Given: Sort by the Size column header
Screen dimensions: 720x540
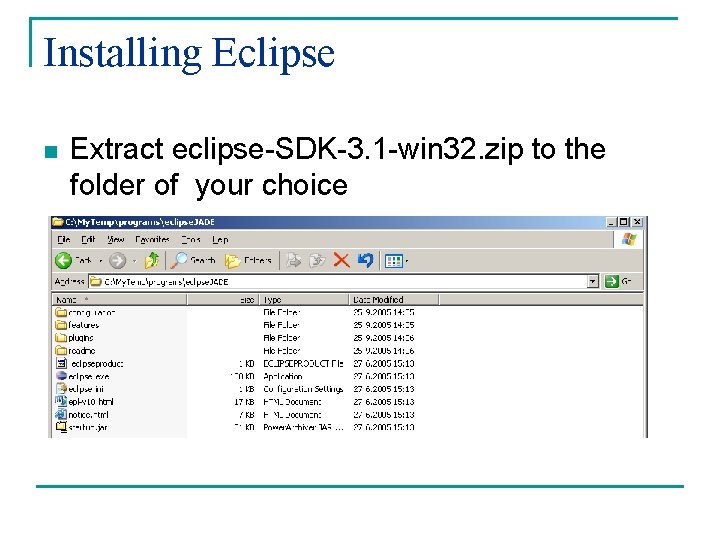Looking at the screenshot, I should [223, 300].
